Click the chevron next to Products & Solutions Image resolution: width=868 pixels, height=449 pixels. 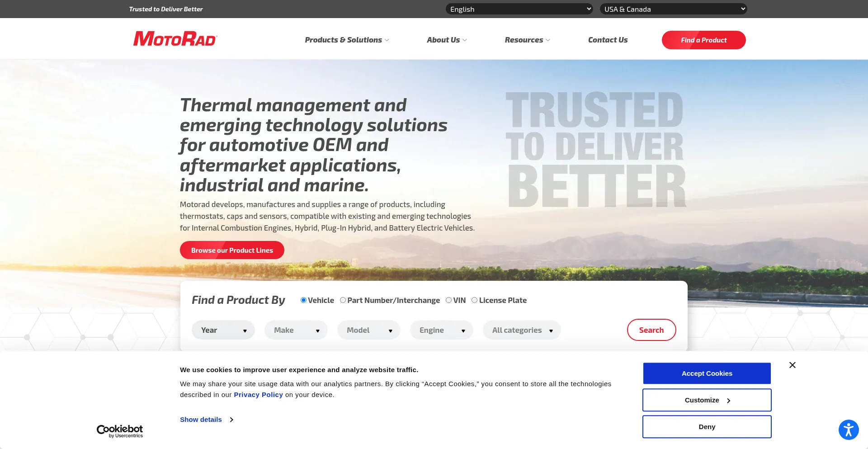387,40
